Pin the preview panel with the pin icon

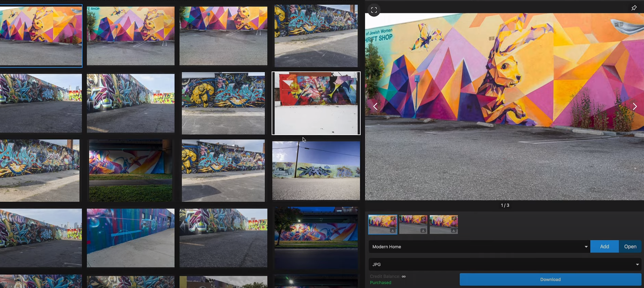point(634,8)
